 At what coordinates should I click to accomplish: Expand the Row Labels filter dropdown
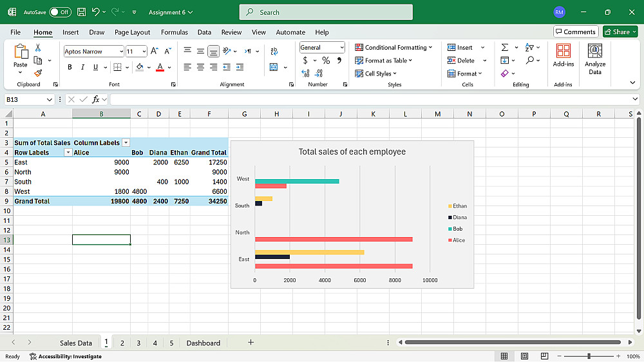[x=68, y=153]
